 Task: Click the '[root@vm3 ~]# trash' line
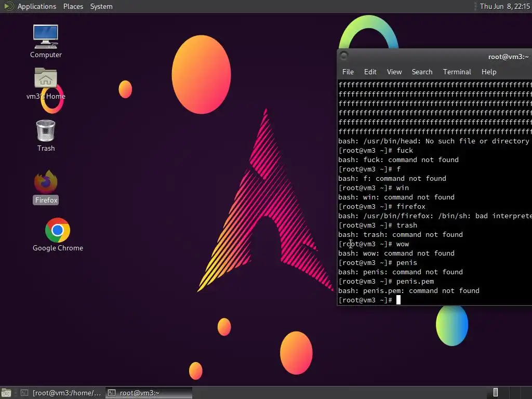[x=378, y=225]
